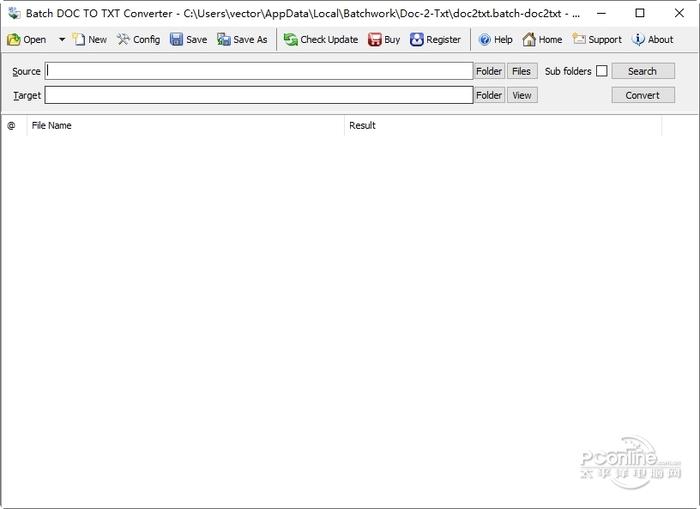Viewport: 700px width, 509px height.
Task: Start conversion with Convert button
Action: [x=643, y=95]
